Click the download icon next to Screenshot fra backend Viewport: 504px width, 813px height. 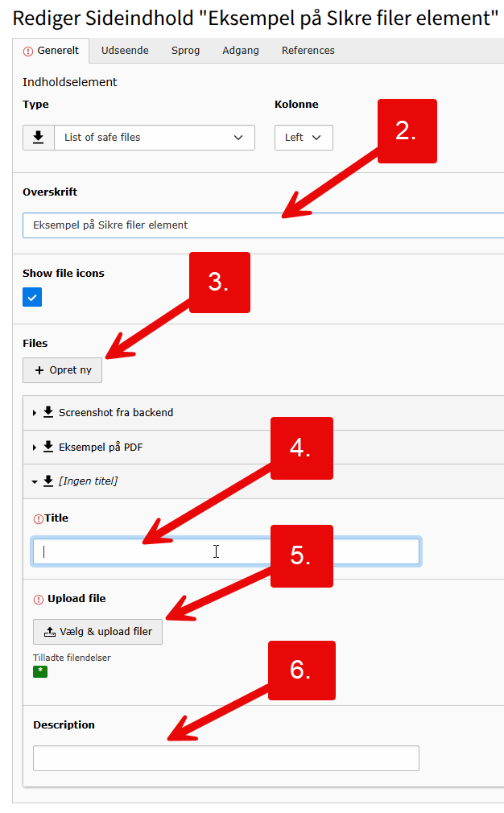pyautogui.click(x=48, y=412)
